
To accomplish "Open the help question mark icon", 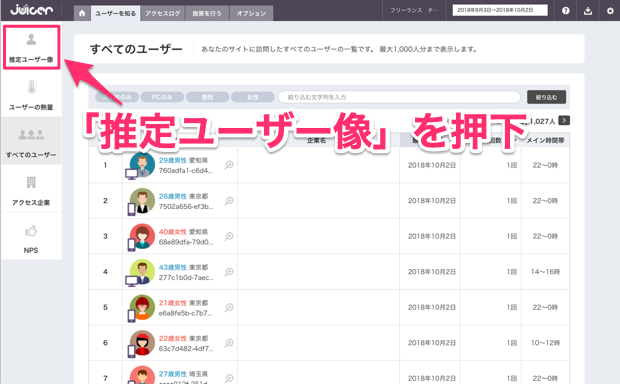I will tap(566, 11).
